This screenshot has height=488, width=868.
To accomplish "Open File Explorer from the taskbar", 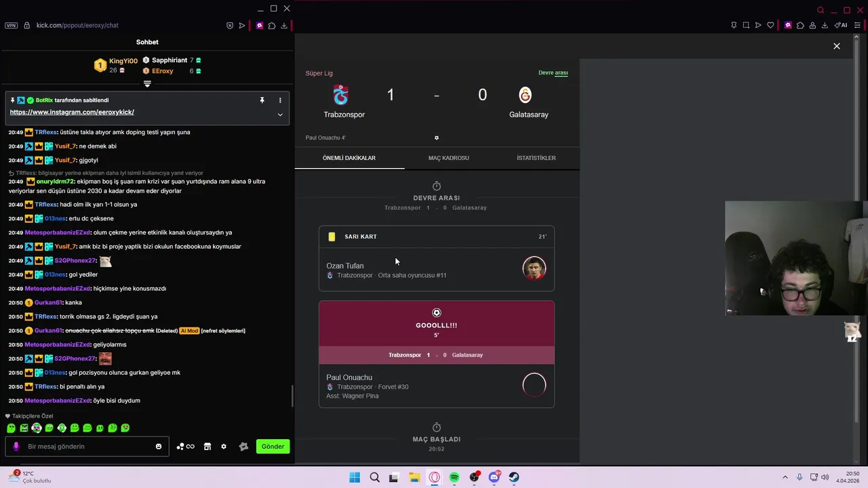I will click(414, 477).
